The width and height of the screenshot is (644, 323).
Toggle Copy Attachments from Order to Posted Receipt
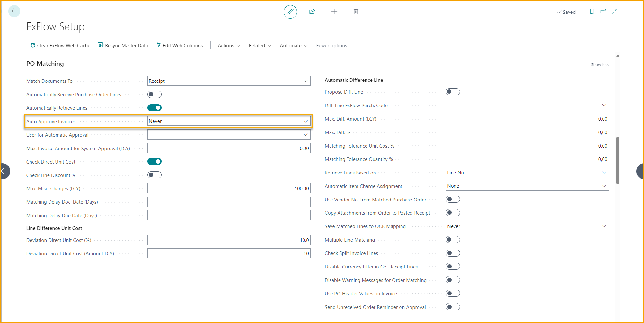pyautogui.click(x=453, y=213)
